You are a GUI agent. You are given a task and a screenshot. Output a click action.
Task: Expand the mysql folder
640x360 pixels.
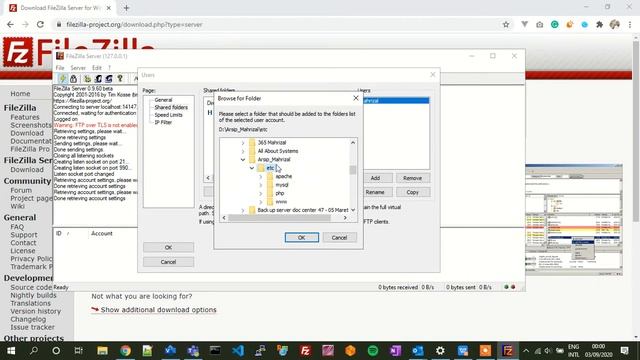tap(260, 185)
